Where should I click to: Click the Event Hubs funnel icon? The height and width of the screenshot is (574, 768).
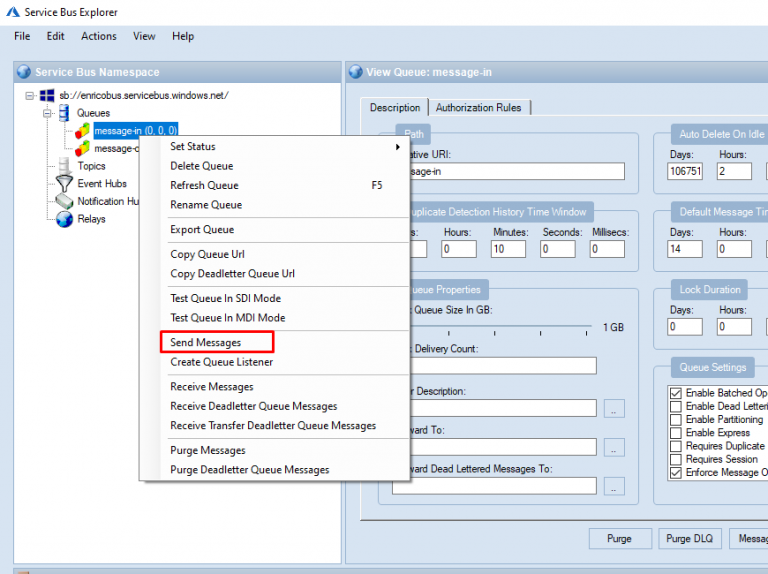64,184
